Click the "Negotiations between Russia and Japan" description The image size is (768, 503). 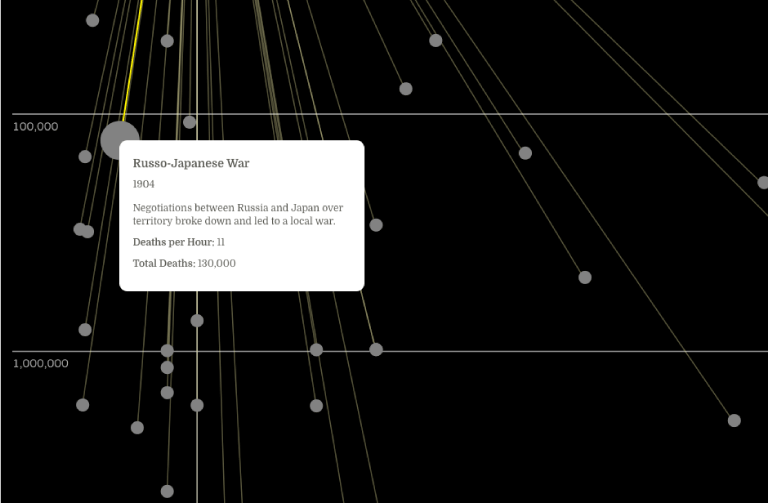click(238, 214)
